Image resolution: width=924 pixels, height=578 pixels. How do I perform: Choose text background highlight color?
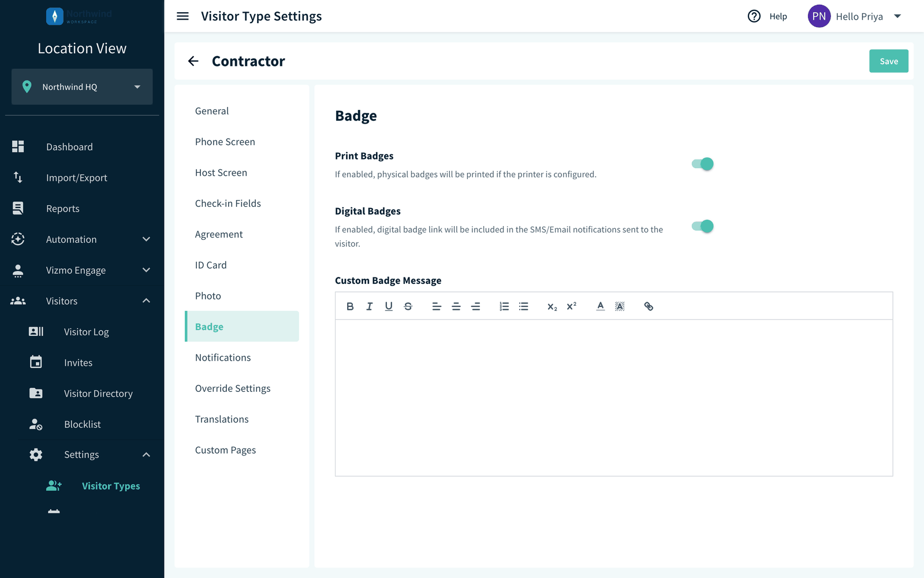click(620, 306)
